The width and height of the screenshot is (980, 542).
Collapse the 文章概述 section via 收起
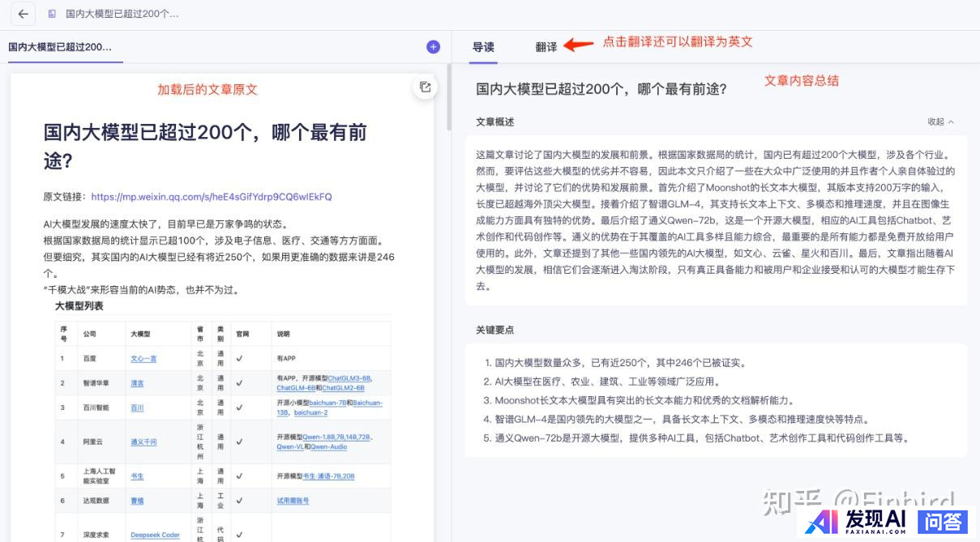click(x=941, y=122)
